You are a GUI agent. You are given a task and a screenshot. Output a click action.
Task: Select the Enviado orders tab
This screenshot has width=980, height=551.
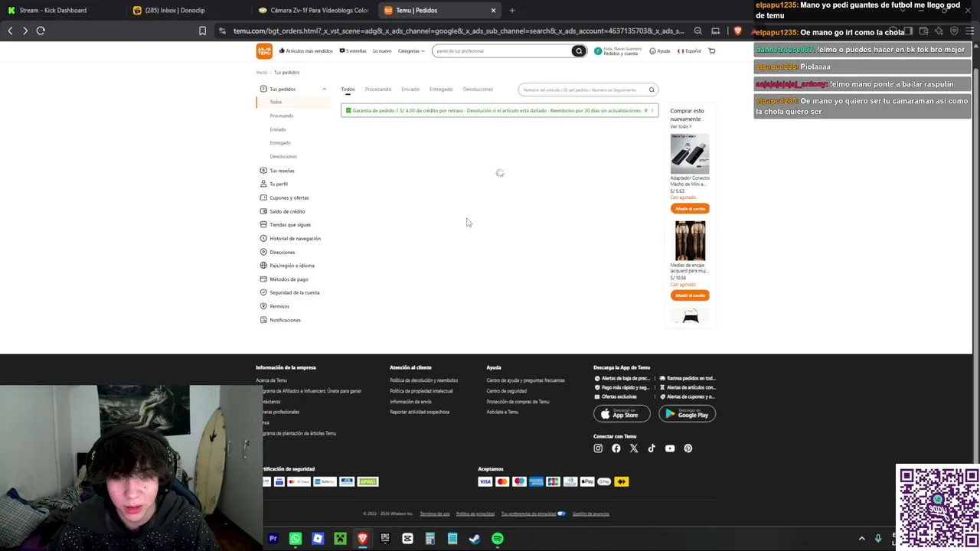pyautogui.click(x=410, y=90)
